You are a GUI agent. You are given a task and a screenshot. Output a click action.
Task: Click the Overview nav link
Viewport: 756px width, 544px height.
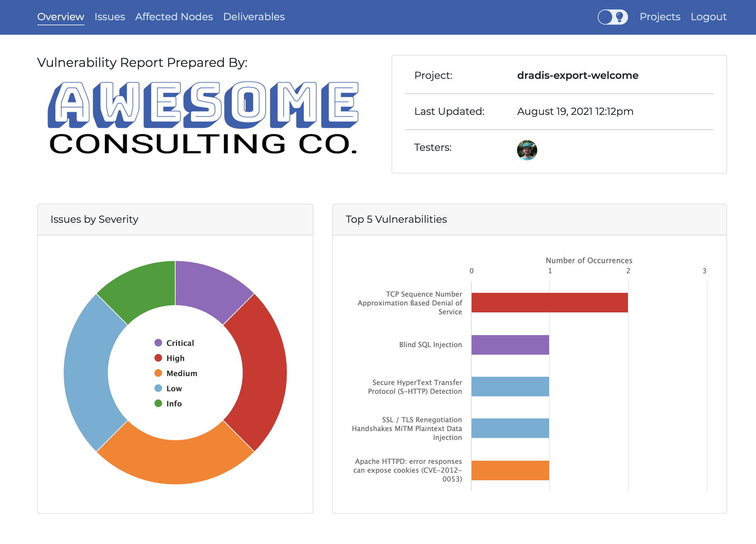coord(61,17)
